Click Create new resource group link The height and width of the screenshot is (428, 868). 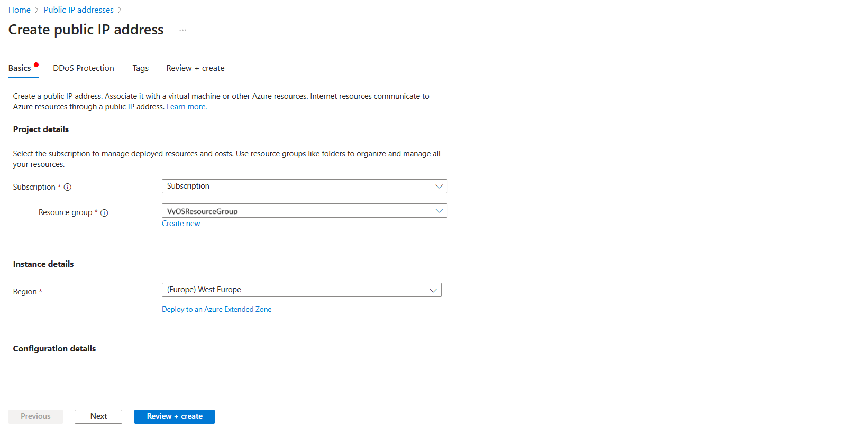pyautogui.click(x=181, y=224)
